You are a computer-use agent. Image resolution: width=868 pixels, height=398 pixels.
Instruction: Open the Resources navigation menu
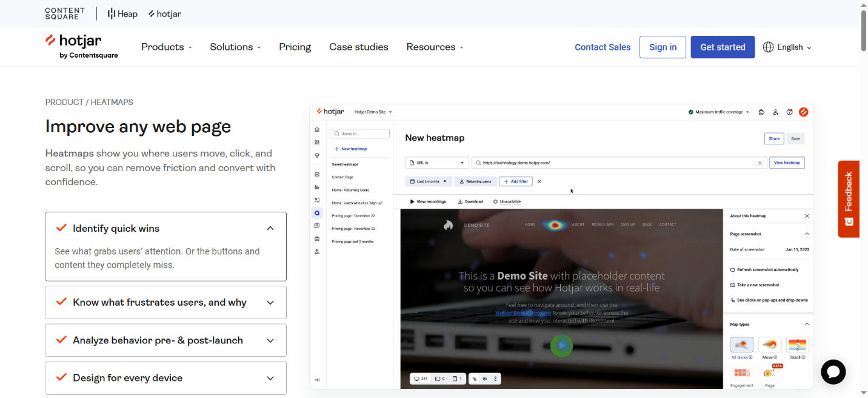[x=435, y=47]
